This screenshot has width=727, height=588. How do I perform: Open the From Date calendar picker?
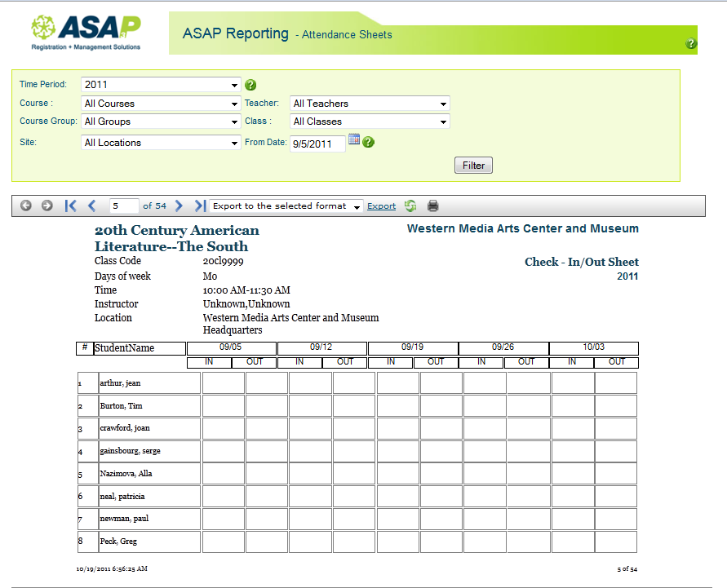click(354, 140)
